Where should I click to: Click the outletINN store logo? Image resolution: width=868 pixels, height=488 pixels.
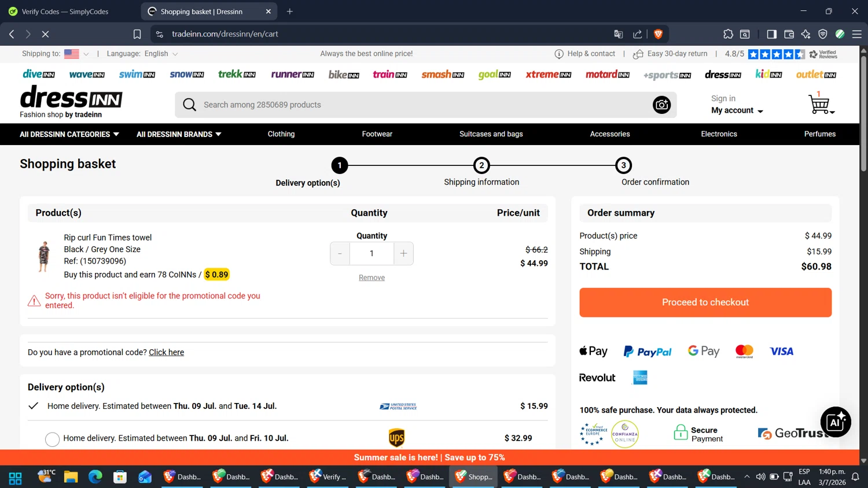(x=816, y=74)
